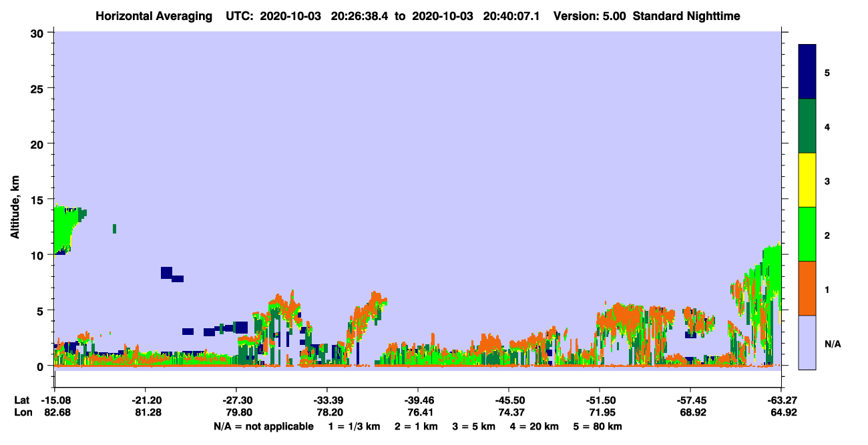Viewport: 868px width, 445px height.
Task: Click the latitude value -39.46
Action: tap(418, 400)
